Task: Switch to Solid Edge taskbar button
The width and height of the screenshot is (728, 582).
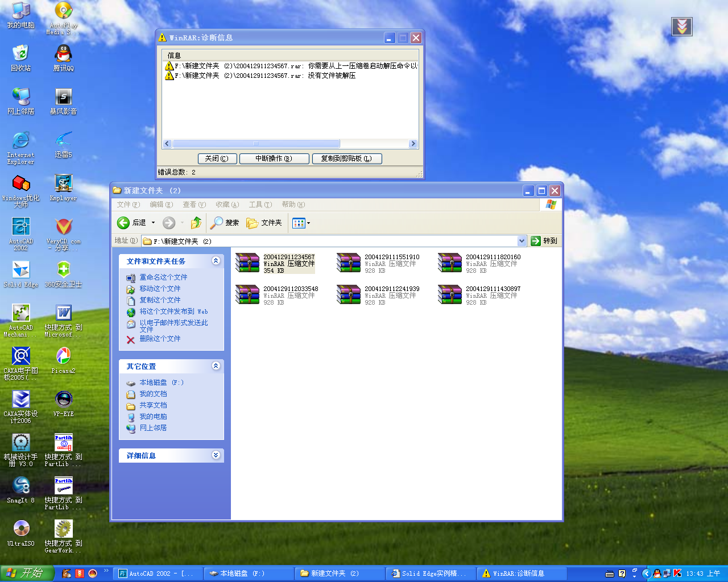Action: tap(431, 573)
